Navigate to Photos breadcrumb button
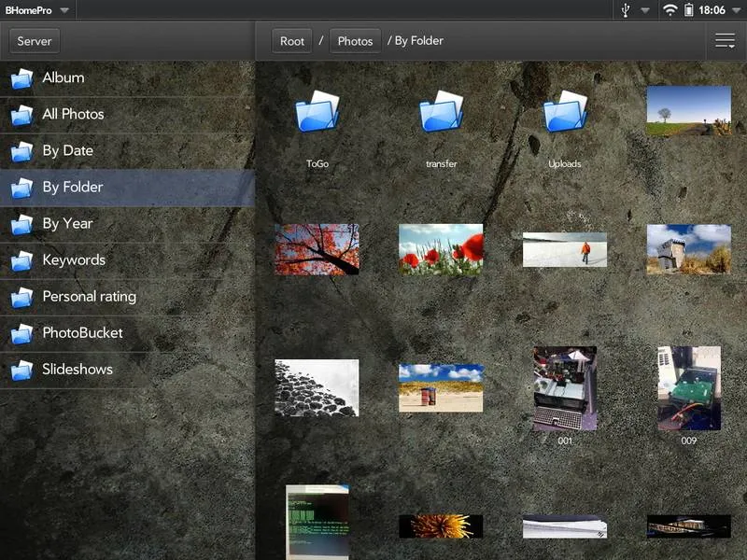747x560 pixels. pos(355,41)
